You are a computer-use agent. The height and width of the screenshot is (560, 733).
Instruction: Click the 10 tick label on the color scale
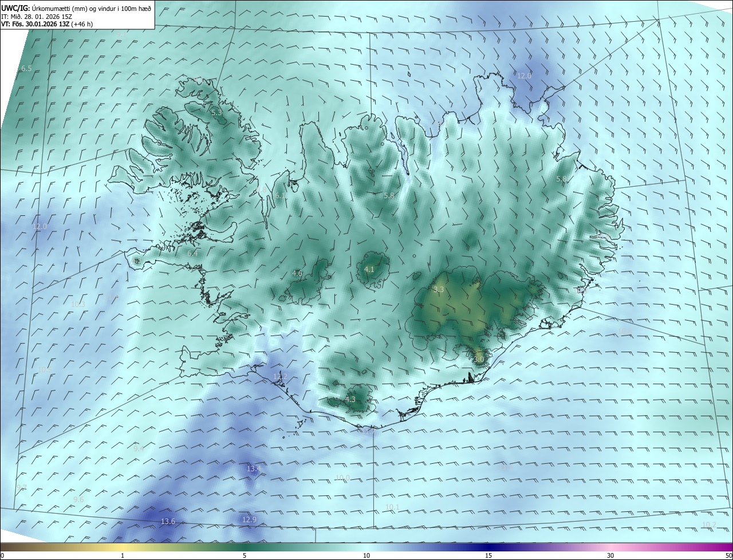pyautogui.click(x=366, y=555)
